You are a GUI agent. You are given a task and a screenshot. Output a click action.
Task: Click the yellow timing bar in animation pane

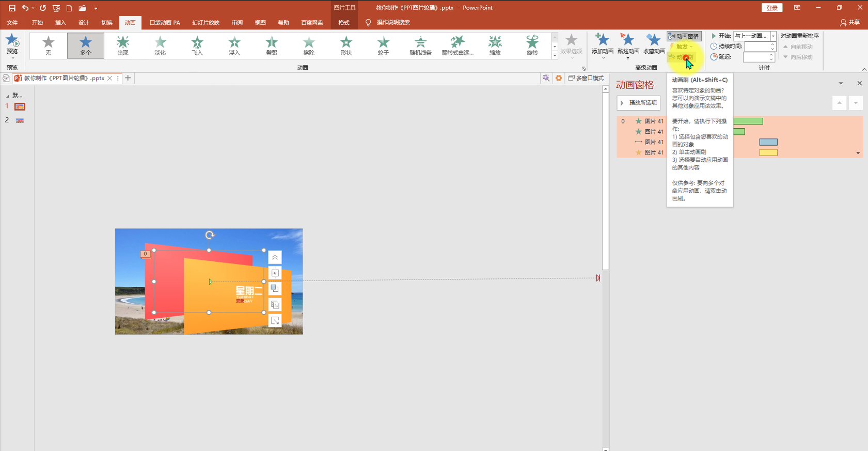click(768, 152)
